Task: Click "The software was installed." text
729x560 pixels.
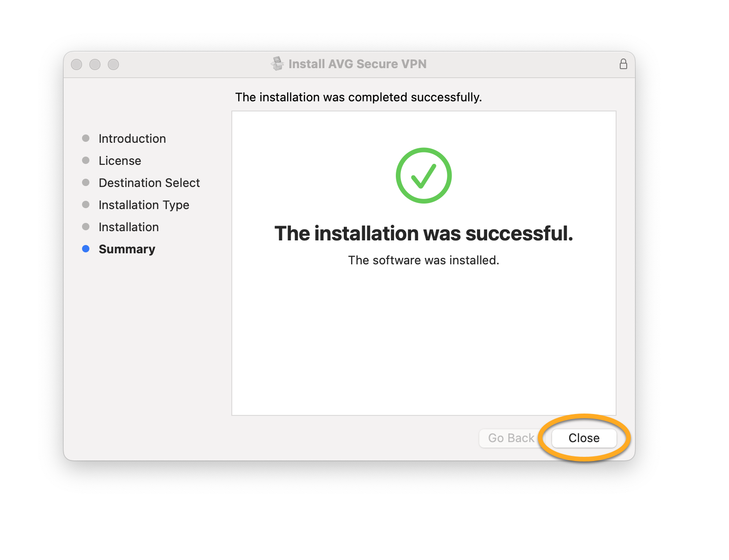Action: tap(423, 260)
